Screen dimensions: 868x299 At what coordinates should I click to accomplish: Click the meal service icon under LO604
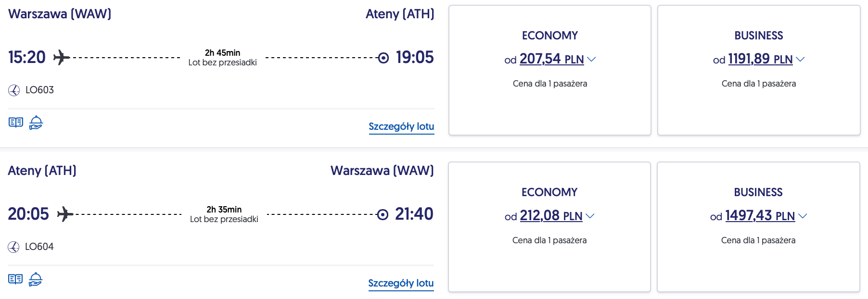tap(36, 279)
